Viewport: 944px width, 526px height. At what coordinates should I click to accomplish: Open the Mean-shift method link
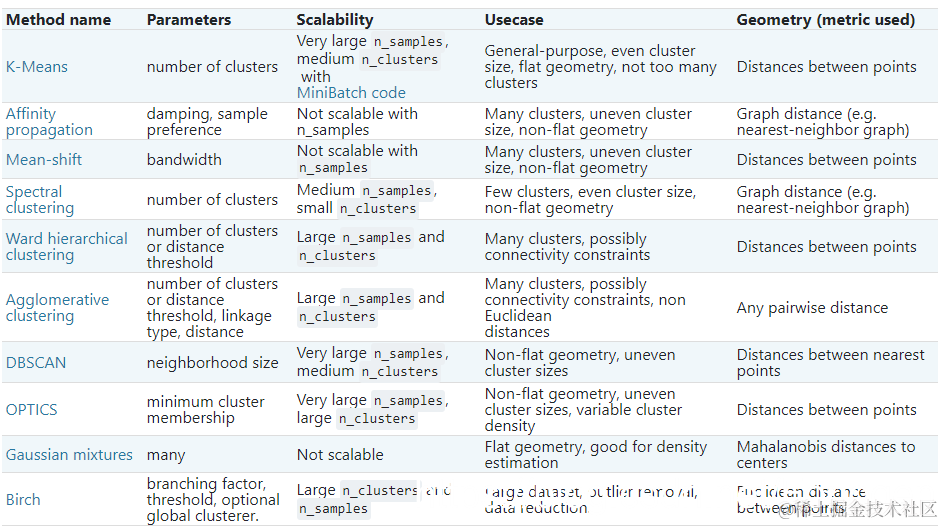click(44, 160)
